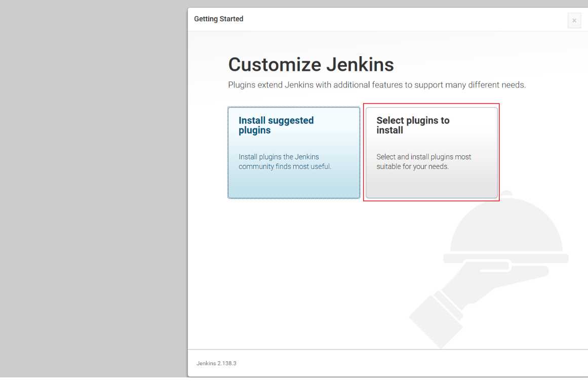Choose Install suggested plugins option
The width and height of the screenshot is (588, 386).
click(x=294, y=152)
